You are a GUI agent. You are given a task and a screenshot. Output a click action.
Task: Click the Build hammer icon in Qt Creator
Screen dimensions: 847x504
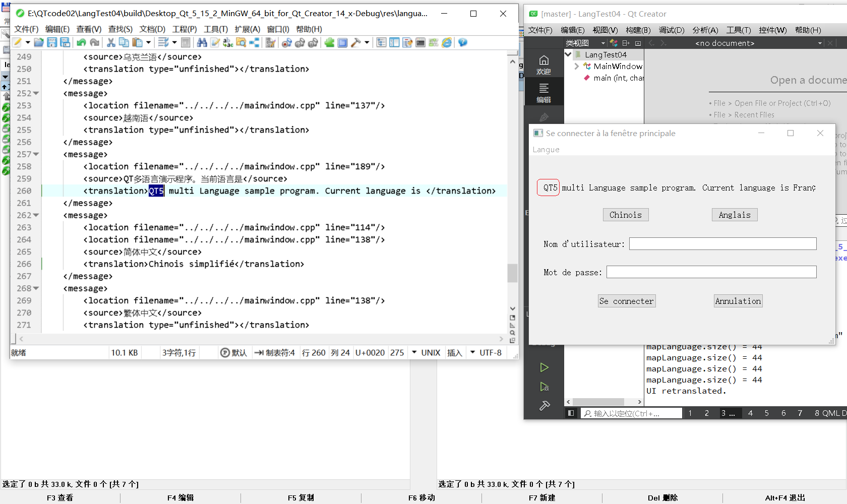544,406
